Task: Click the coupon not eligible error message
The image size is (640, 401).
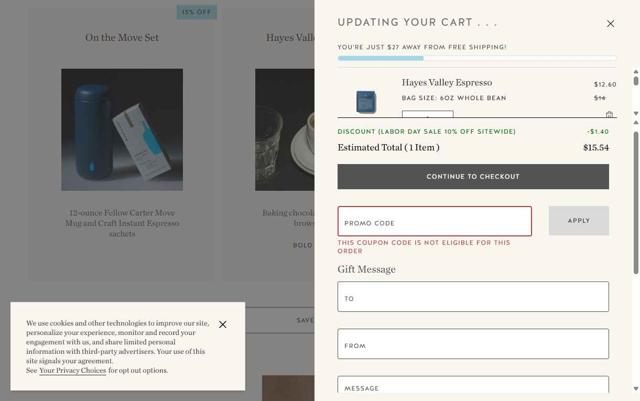Action: point(424,247)
